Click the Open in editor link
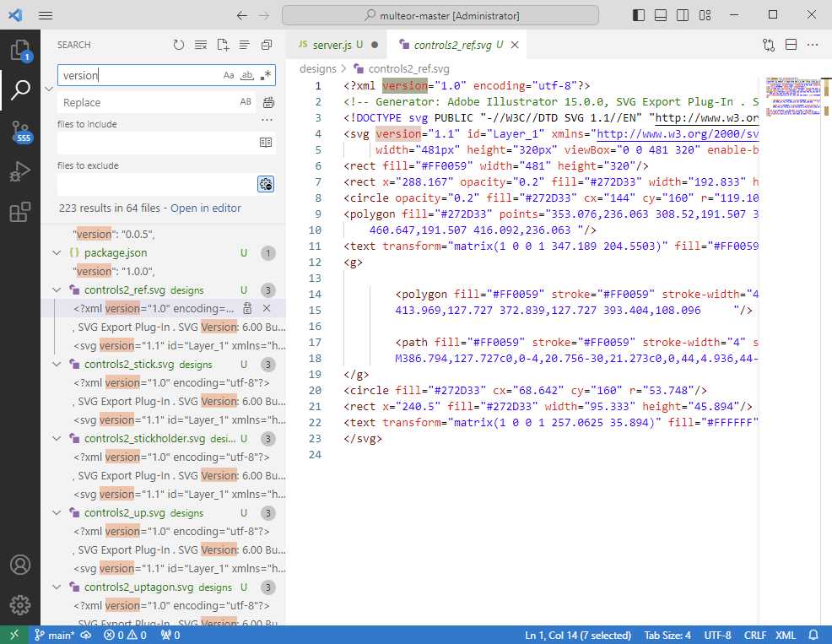 (205, 208)
